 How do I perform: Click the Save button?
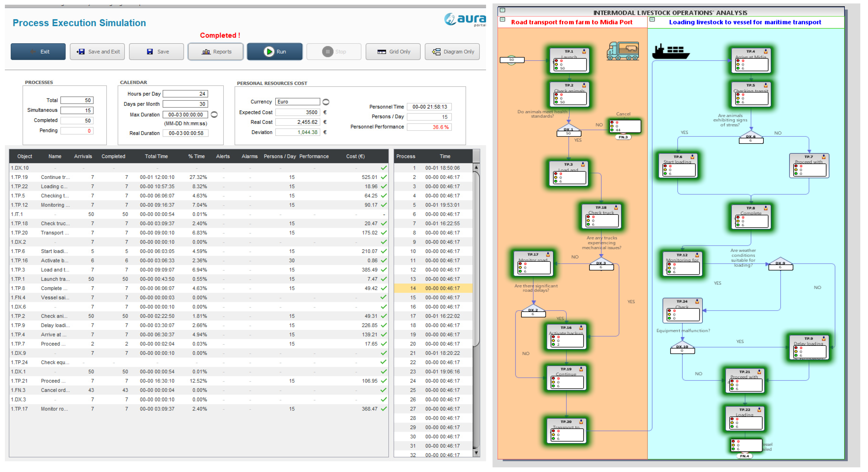coord(157,52)
